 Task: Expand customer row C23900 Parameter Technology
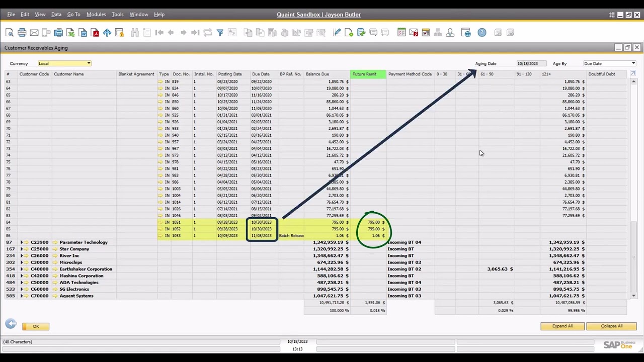click(22, 242)
